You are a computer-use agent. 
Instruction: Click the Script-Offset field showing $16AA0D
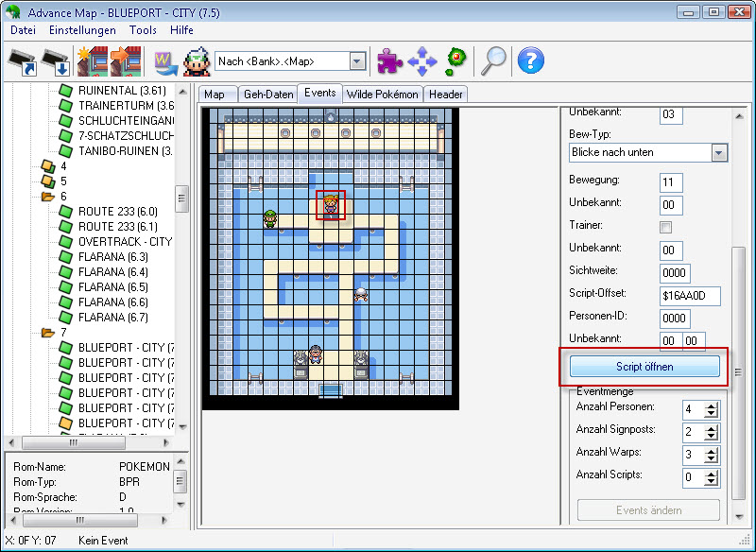pos(690,296)
